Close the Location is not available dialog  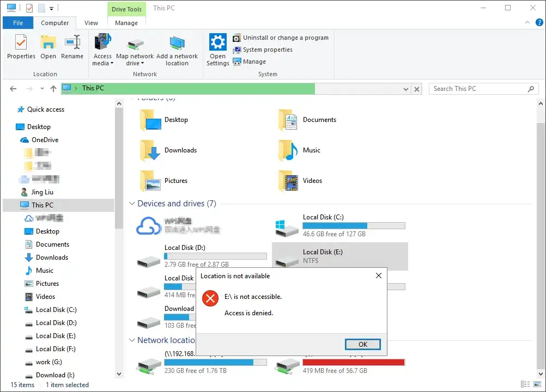pos(379,276)
